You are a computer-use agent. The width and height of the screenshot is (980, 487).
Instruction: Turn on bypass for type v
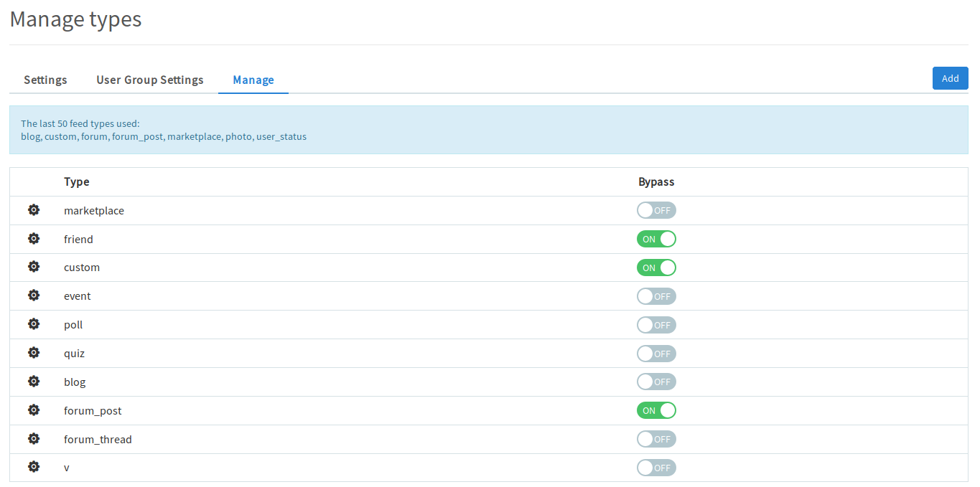point(656,468)
